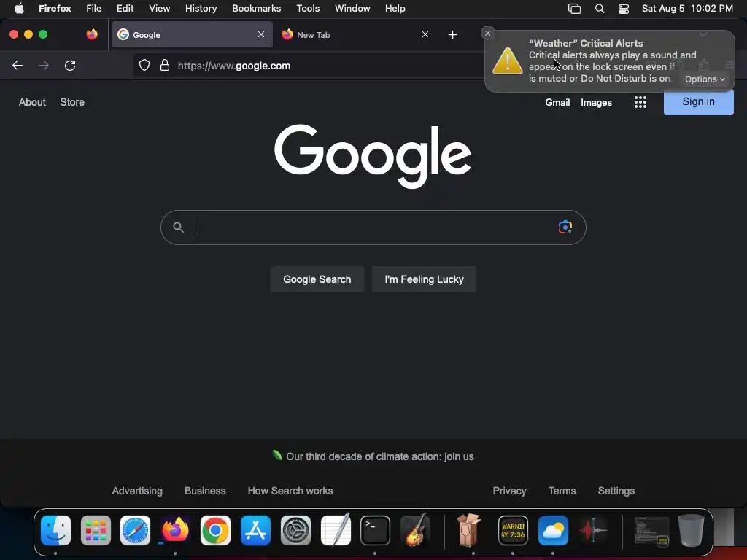Go back using the back arrow
This screenshot has height=560, width=747.
click(x=18, y=66)
